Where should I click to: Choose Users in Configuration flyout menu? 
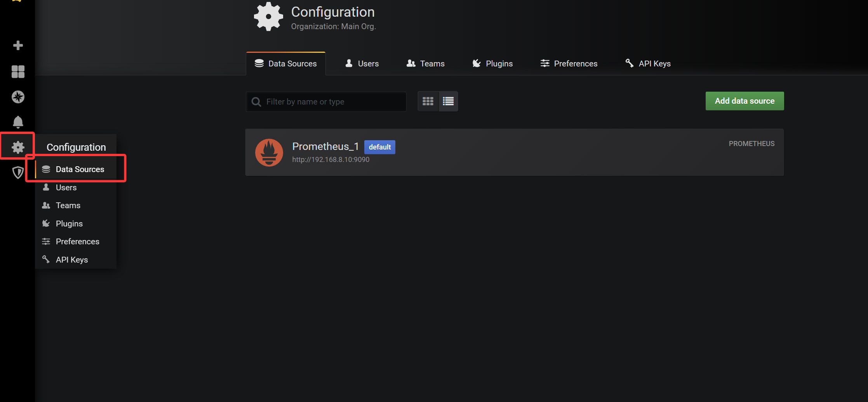tap(76, 188)
